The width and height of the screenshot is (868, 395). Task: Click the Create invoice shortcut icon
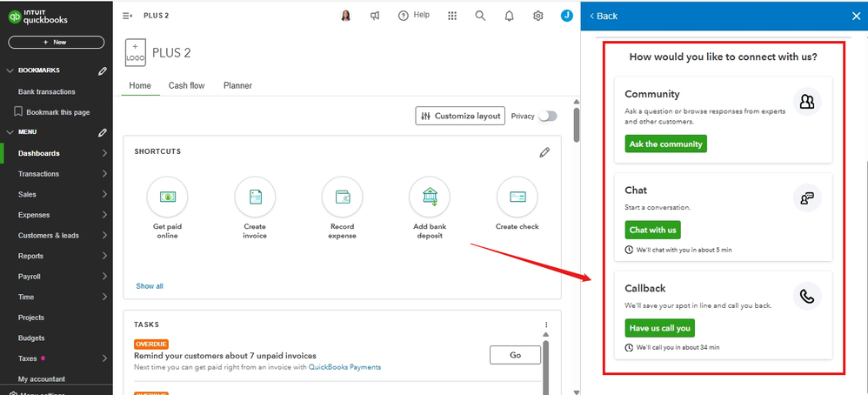255,197
